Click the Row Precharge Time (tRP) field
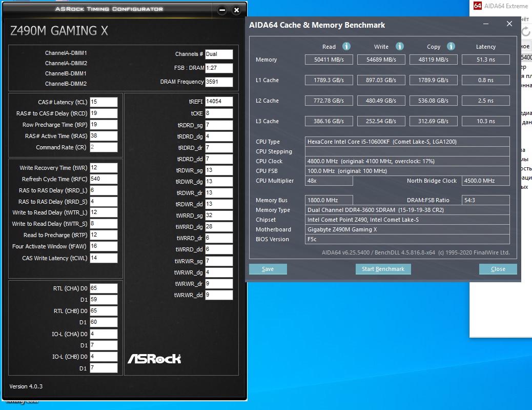Viewport: 532px width, 410px height. (104, 125)
